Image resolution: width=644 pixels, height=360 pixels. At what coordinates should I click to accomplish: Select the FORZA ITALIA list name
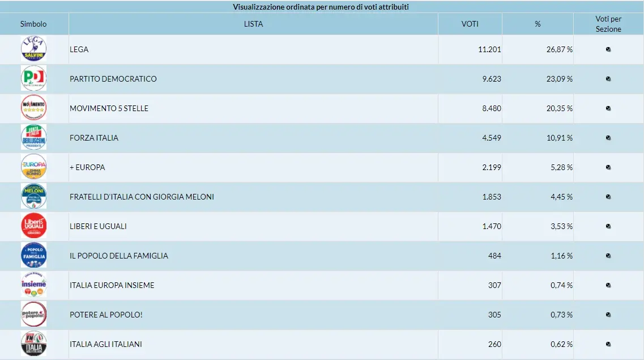pos(93,138)
